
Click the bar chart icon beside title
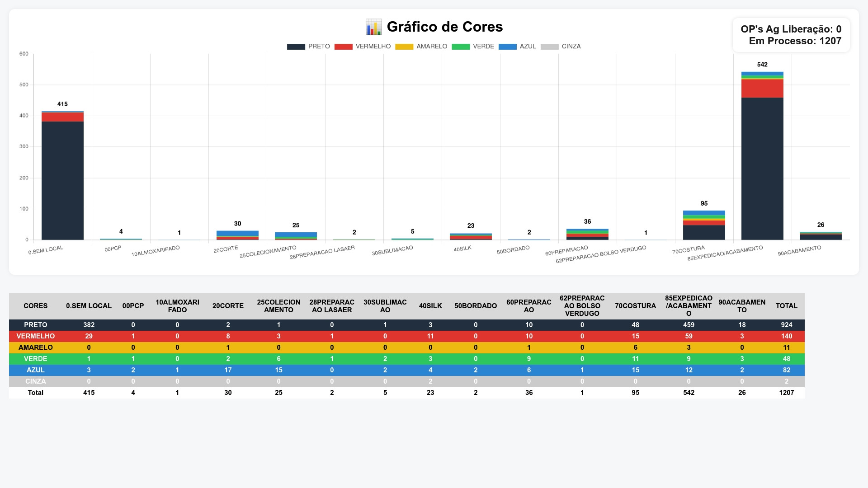pyautogui.click(x=373, y=27)
